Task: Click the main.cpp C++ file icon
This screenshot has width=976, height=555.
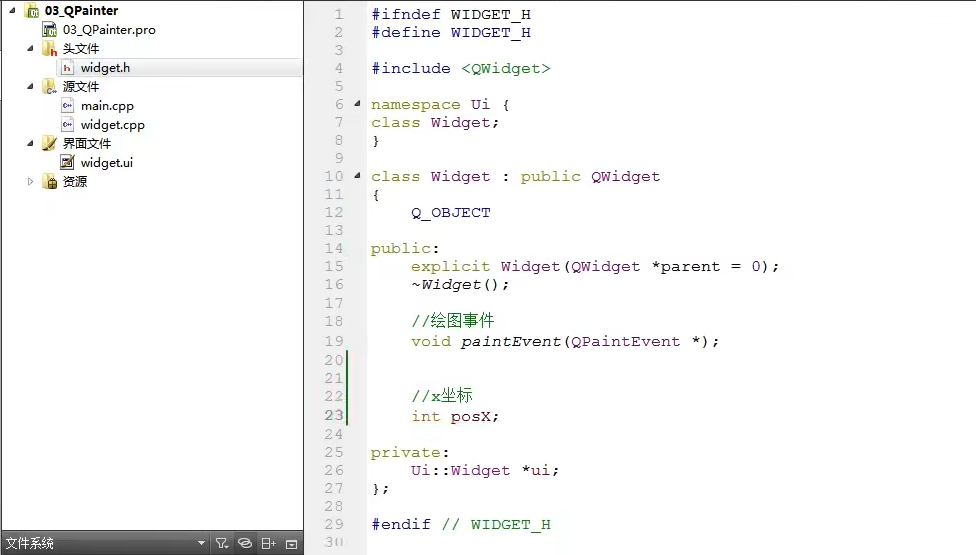Action: coord(67,106)
